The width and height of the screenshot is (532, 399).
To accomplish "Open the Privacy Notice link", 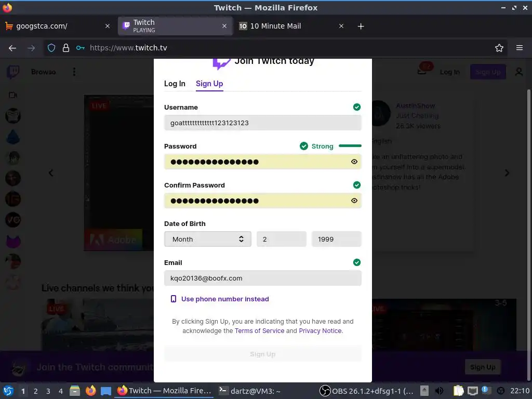I will coord(321,331).
